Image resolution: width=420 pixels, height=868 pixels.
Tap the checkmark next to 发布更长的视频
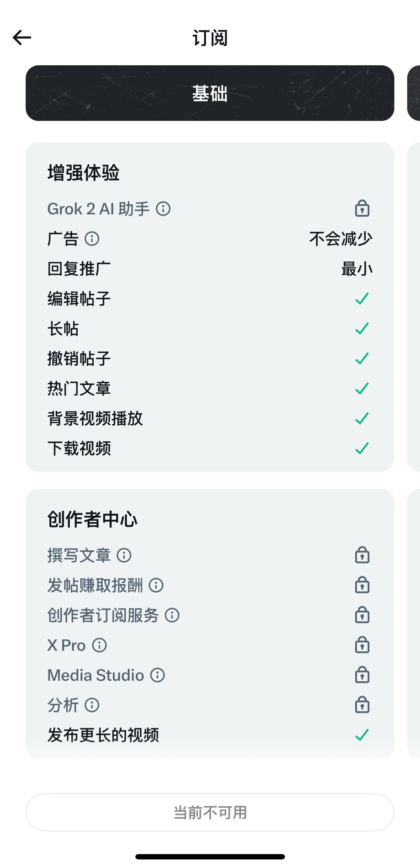[x=362, y=735]
